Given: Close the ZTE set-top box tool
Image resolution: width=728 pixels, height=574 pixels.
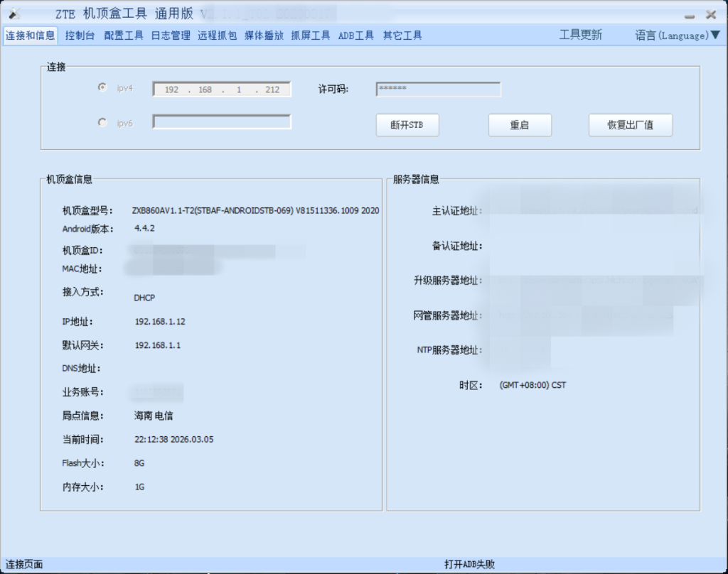Looking at the screenshot, I should pyautogui.click(x=710, y=14).
